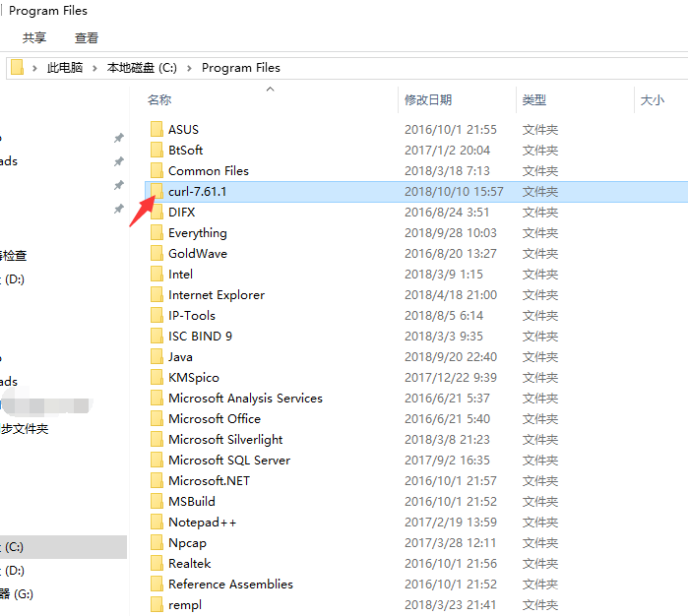Click the folder icon in the address bar
The image size is (688, 616).
17,68
